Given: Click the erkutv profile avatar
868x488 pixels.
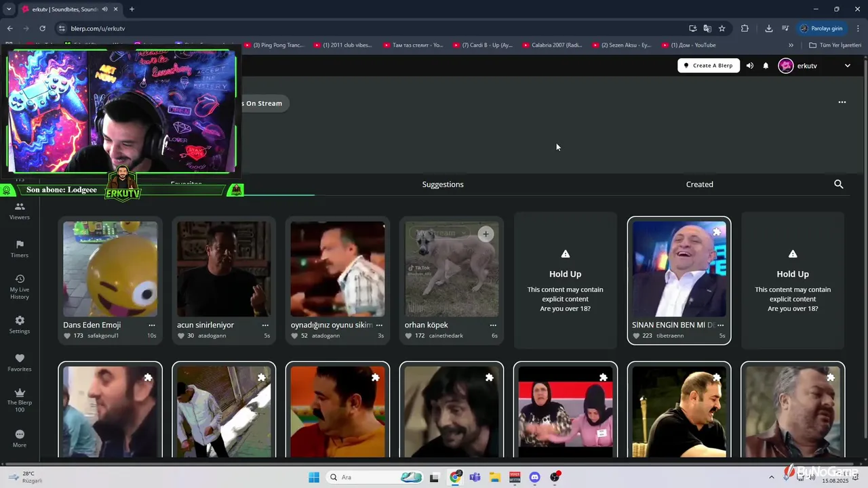Looking at the screenshot, I should click(785, 66).
